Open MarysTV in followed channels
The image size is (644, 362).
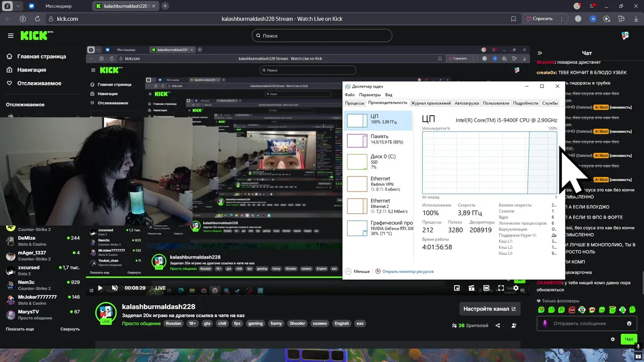tap(43, 315)
